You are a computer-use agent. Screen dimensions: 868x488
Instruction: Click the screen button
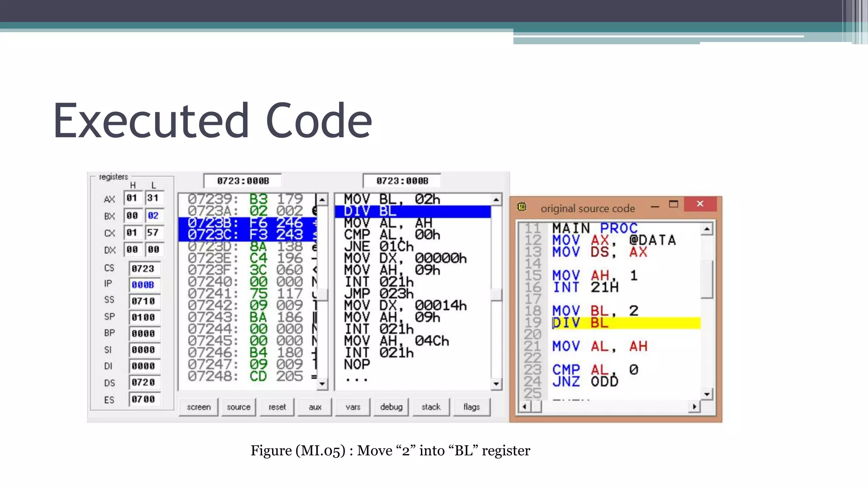pos(198,407)
